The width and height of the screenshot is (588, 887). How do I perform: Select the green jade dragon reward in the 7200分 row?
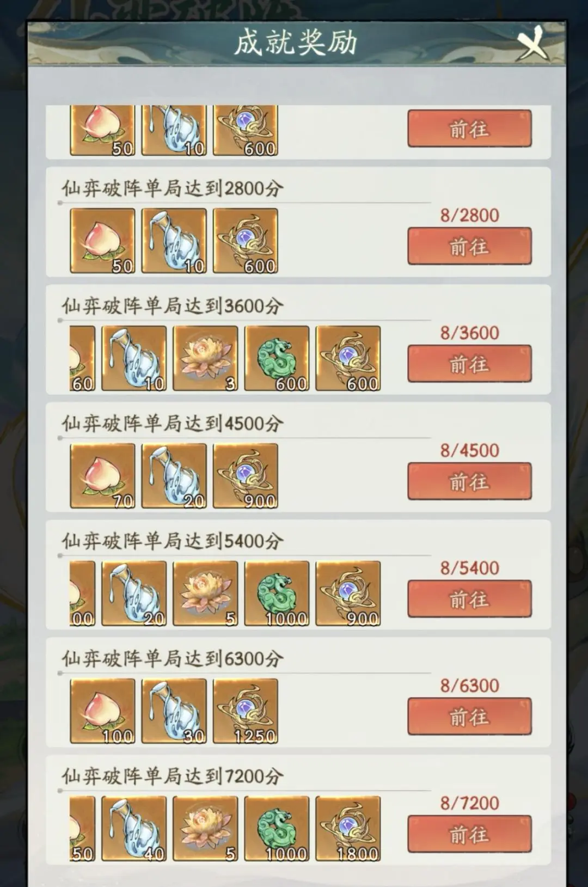[277, 829]
